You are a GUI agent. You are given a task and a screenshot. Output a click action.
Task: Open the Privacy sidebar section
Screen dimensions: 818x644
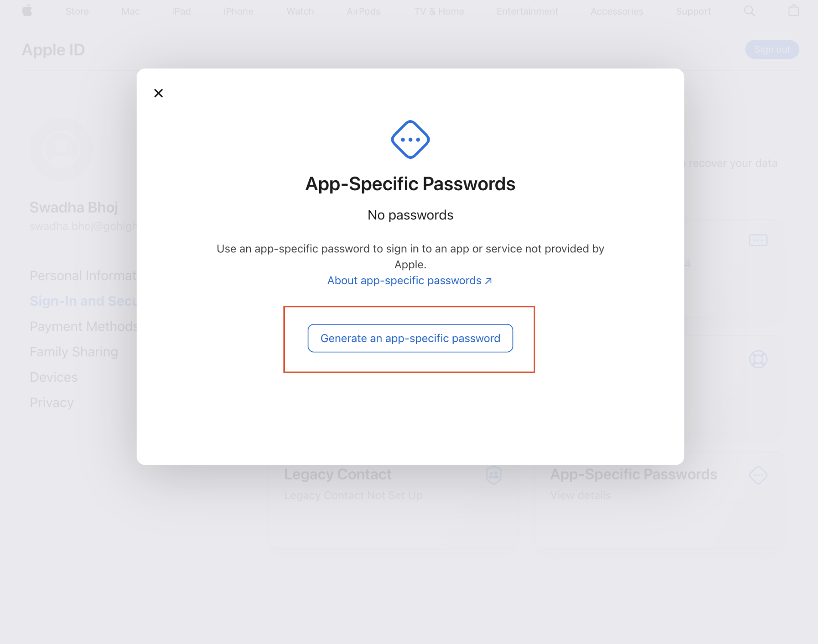pos(52,402)
